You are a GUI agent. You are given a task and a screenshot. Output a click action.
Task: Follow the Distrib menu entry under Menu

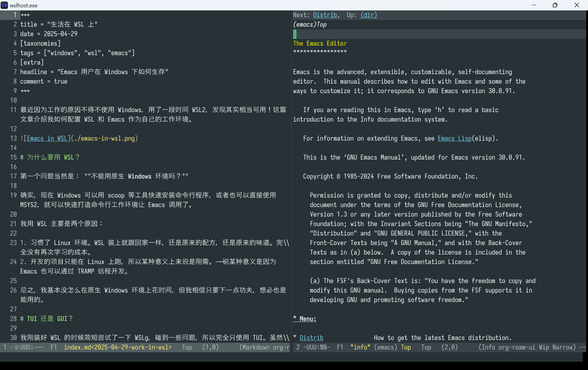[x=311, y=338]
